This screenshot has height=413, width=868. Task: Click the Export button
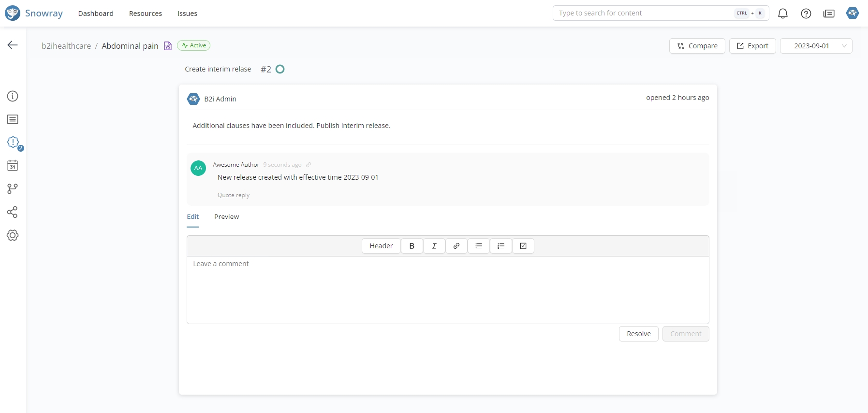tap(752, 46)
